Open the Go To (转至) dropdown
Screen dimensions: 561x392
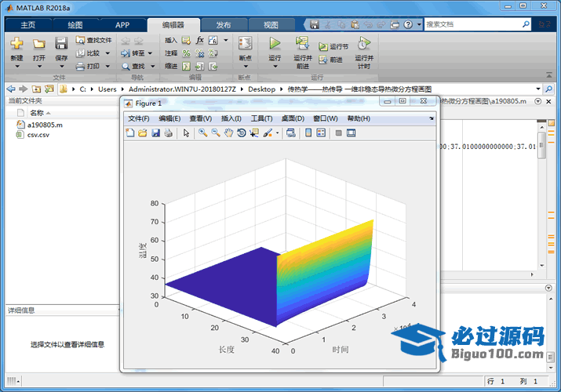tap(151, 53)
